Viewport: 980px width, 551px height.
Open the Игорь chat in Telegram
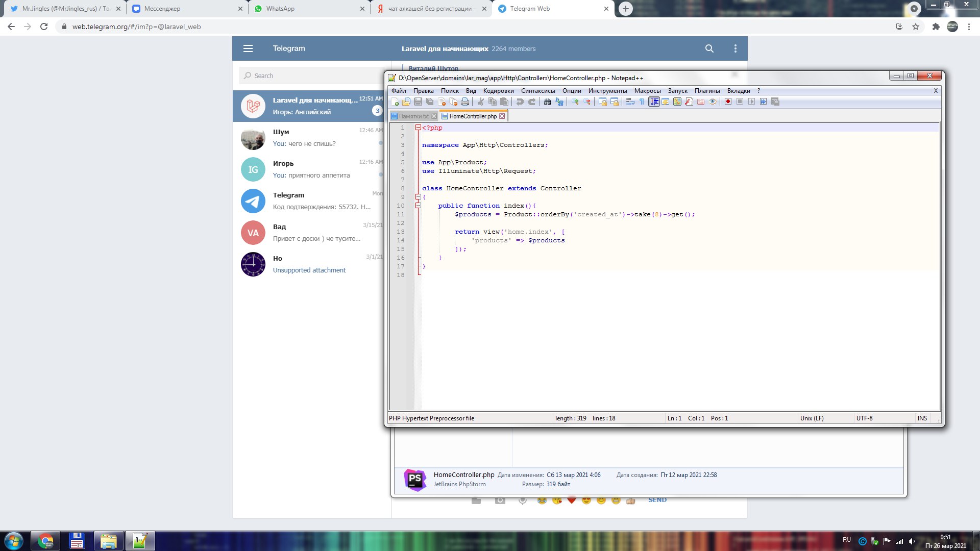(x=308, y=169)
